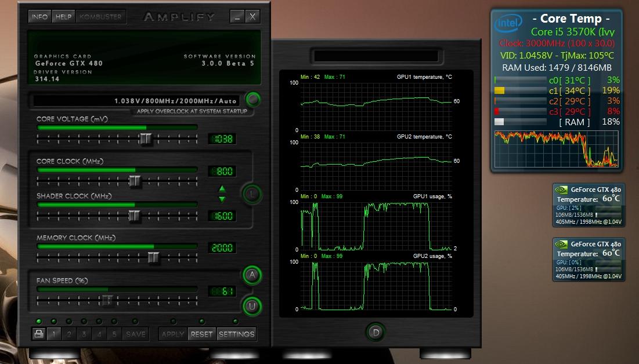Reset settings with the RESET button
Screen dimensions: 639x364
[202, 334]
